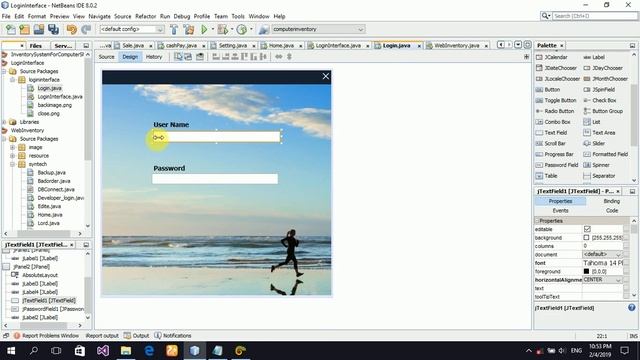Click the Selection Mode designer icon
Viewport: 640px width, 360px height.
pyautogui.click(x=178, y=57)
